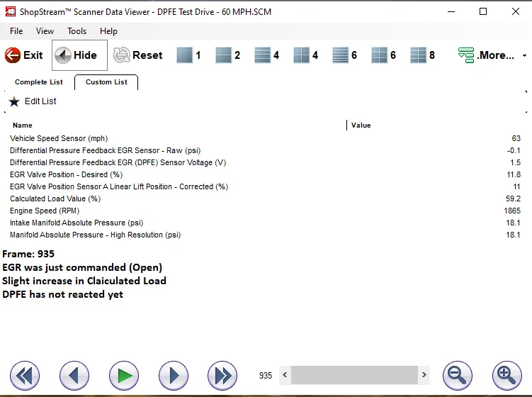Screen dimensions: 532x397
Task: Click the red Exit arrow button
Action: pyautogui.click(x=24, y=55)
